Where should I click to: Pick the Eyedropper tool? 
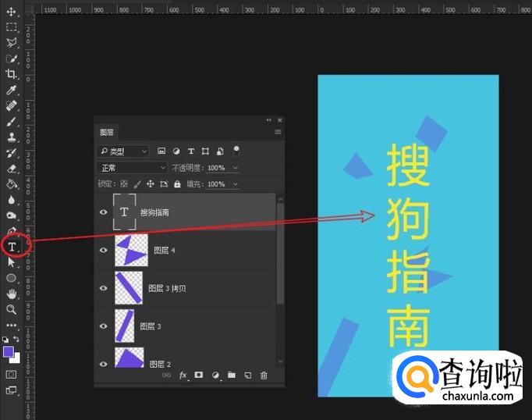click(x=11, y=90)
